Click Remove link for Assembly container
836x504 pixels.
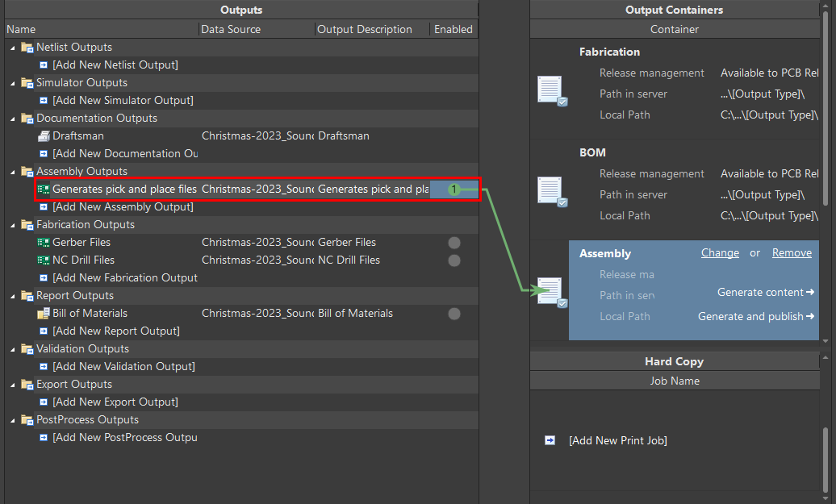pyautogui.click(x=792, y=253)
